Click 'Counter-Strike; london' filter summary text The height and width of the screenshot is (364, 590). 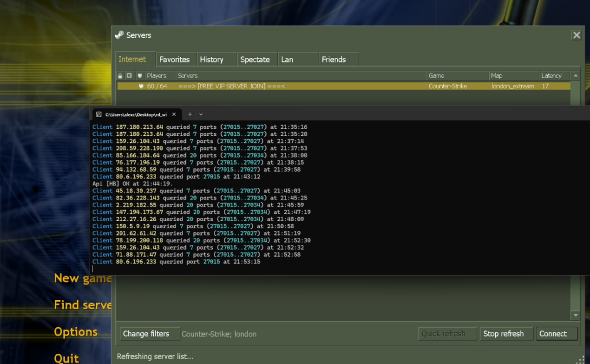click(219, 334)
